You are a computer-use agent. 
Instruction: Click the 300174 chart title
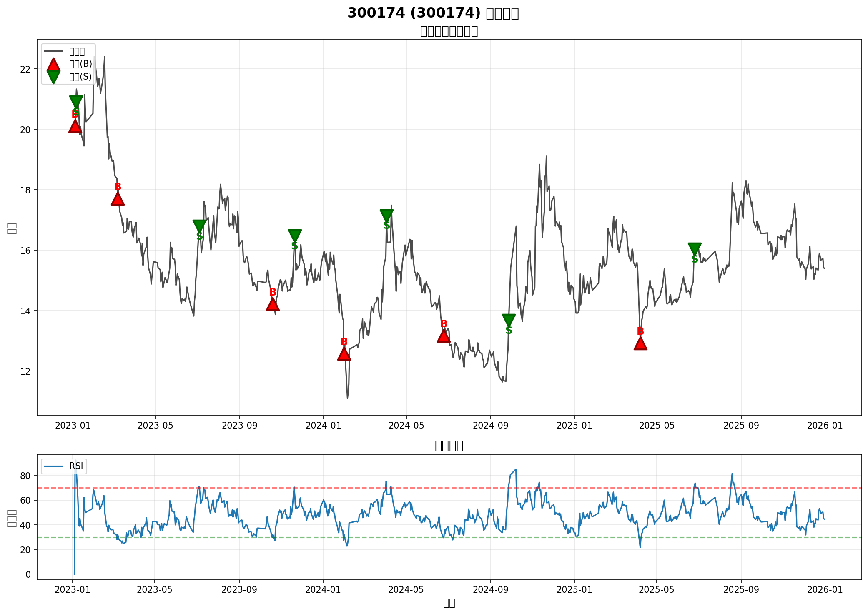pyautogui.click(x=433, y=13)
